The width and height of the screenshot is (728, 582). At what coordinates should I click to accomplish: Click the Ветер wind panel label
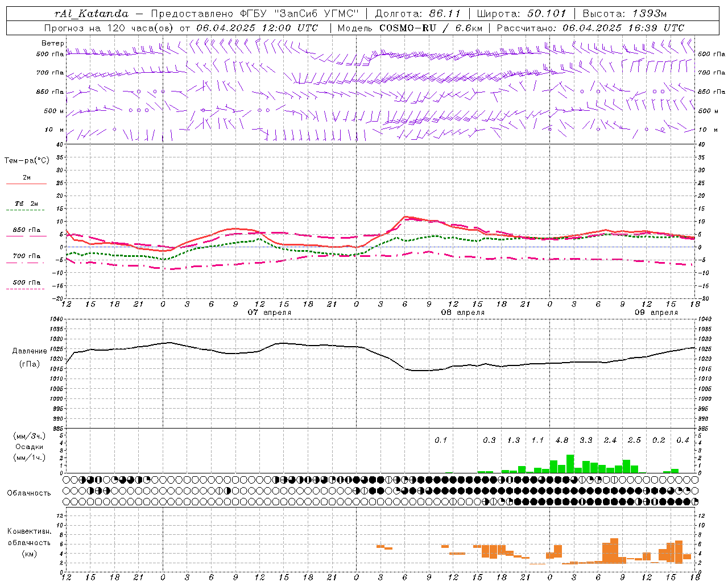pyautogui.click(x=53, y=43)
